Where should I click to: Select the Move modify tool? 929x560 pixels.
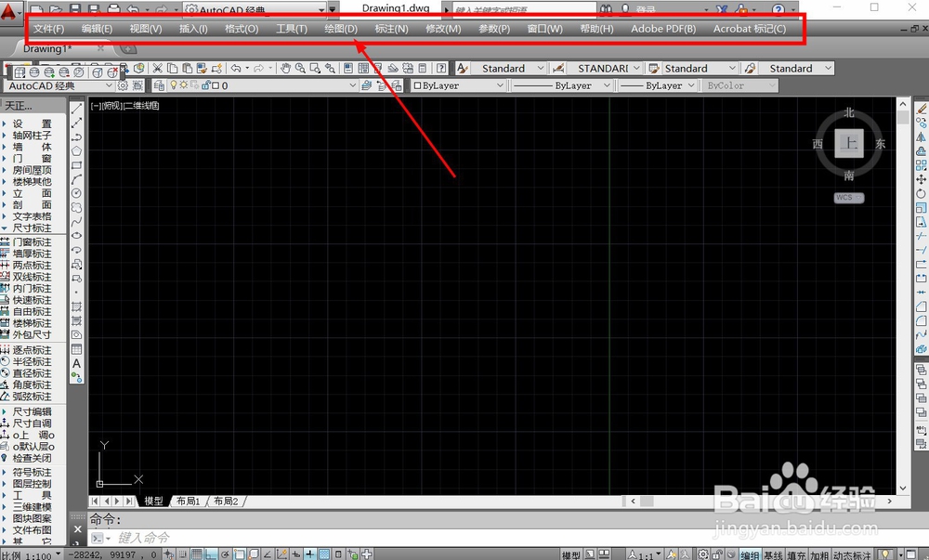click(x=922, y=179)
